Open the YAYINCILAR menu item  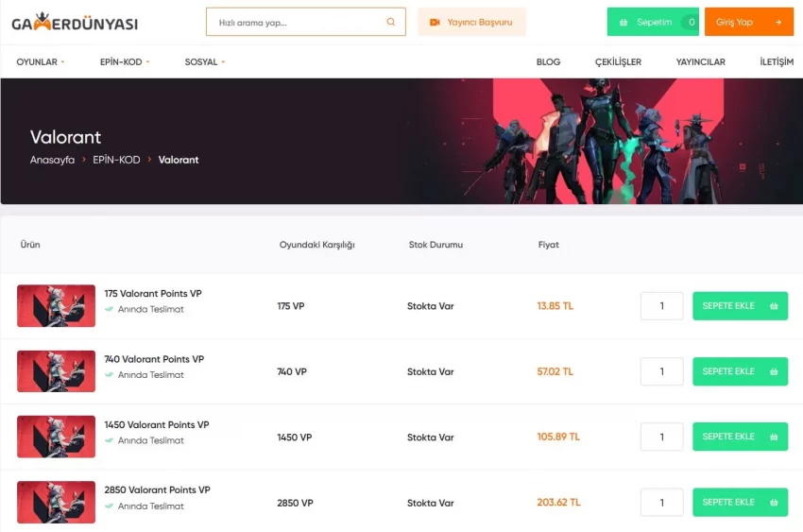(700, 62)
